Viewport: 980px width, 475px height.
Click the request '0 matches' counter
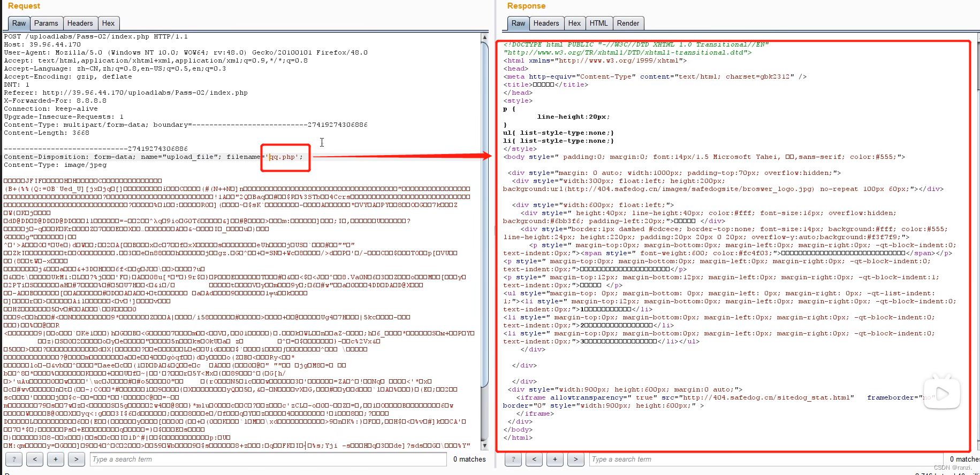pos(469,459)
